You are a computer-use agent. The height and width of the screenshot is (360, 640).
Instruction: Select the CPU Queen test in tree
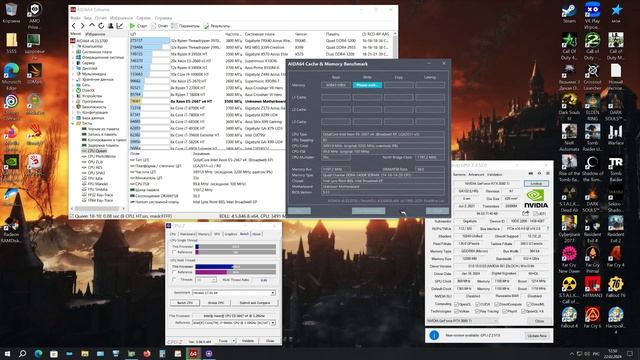[x=97, y=151]
